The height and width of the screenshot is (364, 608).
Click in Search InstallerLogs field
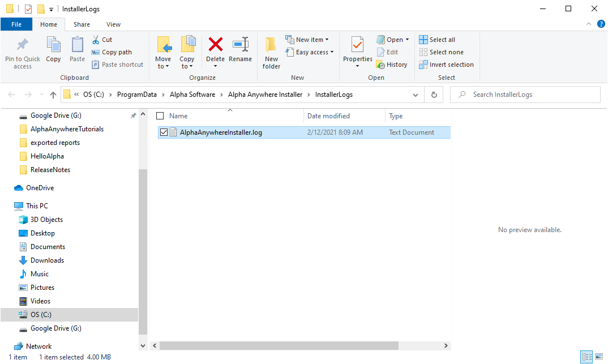(x=525, y=95)
